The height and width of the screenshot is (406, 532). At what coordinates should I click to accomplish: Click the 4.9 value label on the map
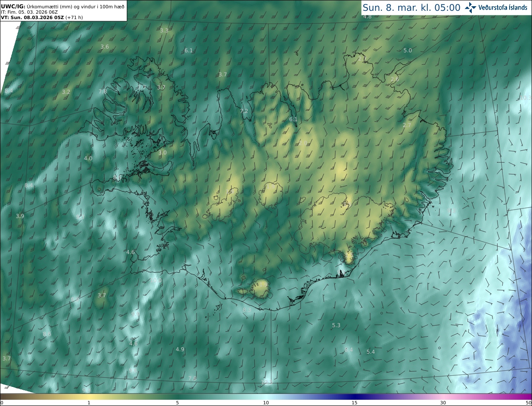tap(180, 349)
